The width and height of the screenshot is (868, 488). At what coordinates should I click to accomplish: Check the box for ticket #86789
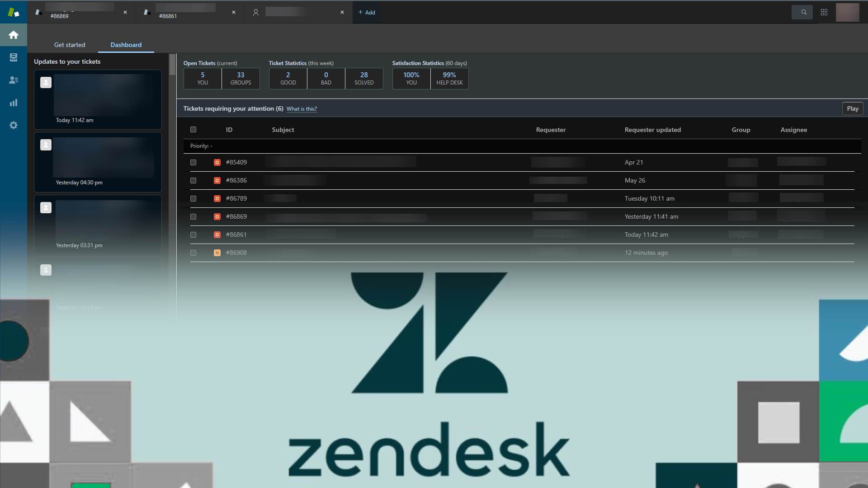(x=193, y=198)
